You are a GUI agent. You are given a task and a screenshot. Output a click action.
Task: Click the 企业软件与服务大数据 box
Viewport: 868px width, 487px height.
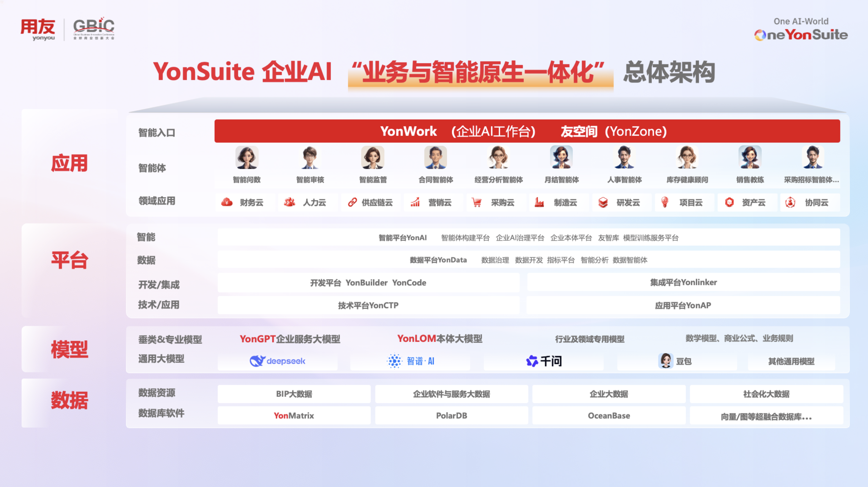click(x=451, y=394)
